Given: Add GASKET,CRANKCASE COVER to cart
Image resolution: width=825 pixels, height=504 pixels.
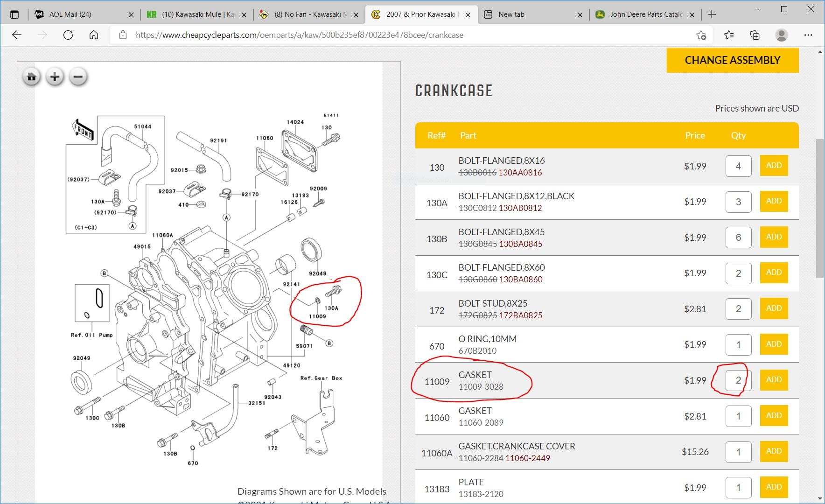Looking at the screenshot, I should pyautogui.click(x=774, y=451).
